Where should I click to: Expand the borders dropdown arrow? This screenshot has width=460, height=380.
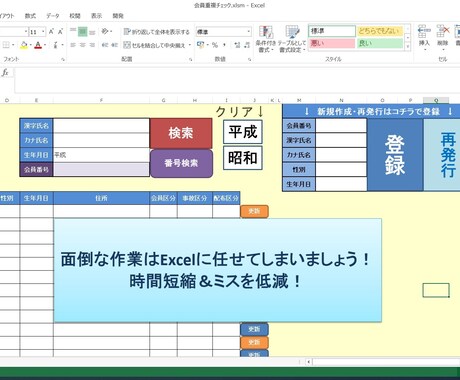pyautogui.click(x=13, y=45)
